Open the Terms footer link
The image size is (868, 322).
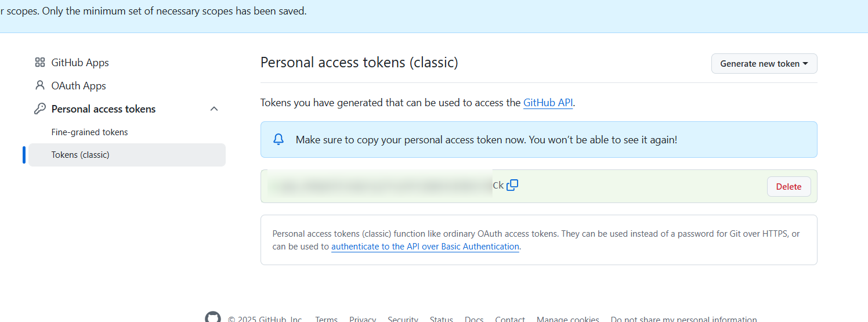click(326, 319)
